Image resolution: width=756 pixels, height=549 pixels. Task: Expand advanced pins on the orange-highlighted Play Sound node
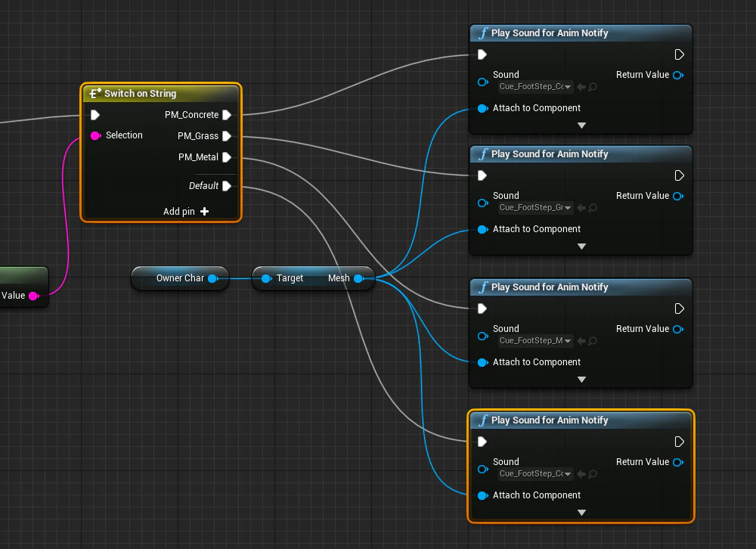click(x=581, y=513)
